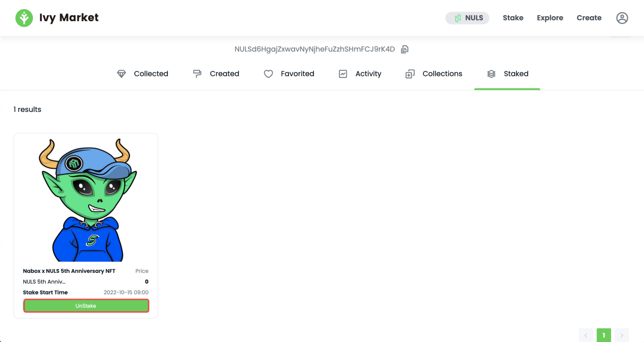Click the 2022-10-15 09:00 timestamp

point(126,292)
